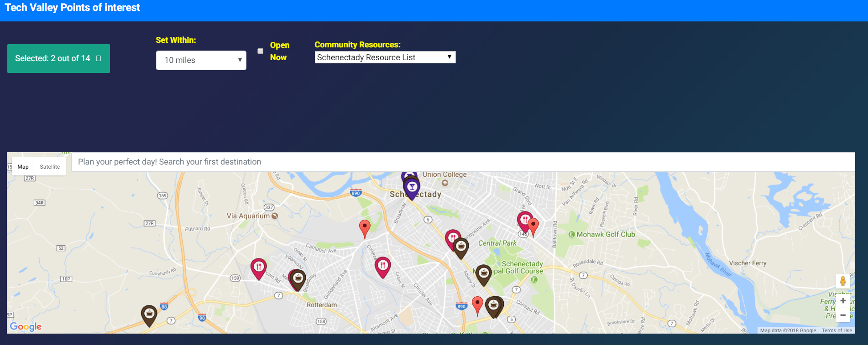The height and width of the screenshot is (345, 868).
Task: Click the red pin beside route 146 marker
Action: click(x=533, y=227)
